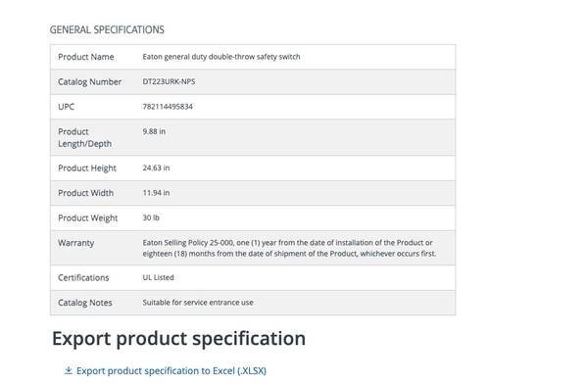The image size is (588, 384).
Task: Click the UPC label
Action: [66, 107]
